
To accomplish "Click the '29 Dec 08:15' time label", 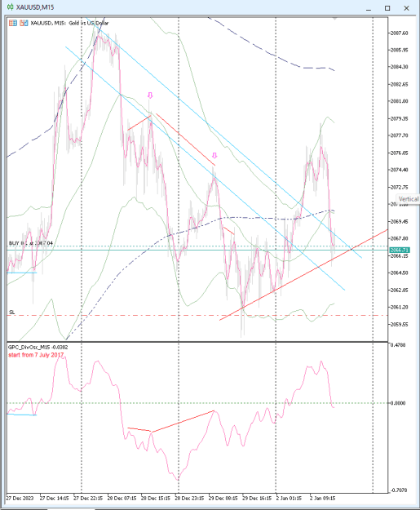I will pos(223,499).
